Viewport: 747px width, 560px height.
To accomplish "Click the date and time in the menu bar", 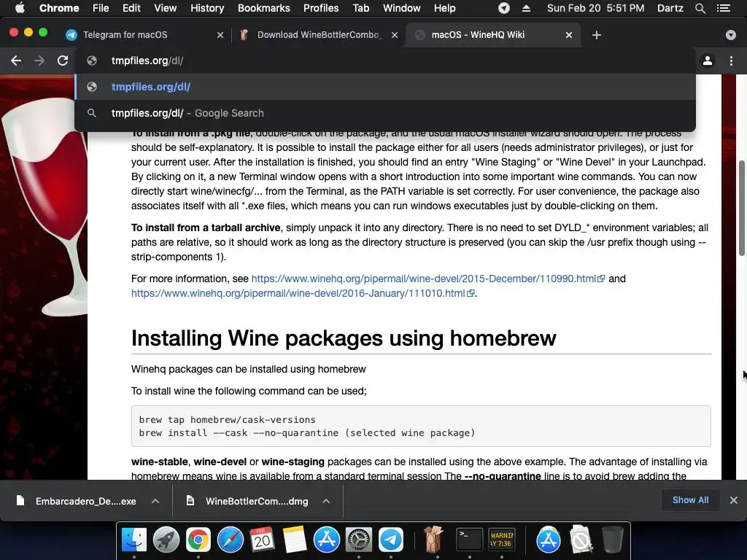I will coord(595,8).
